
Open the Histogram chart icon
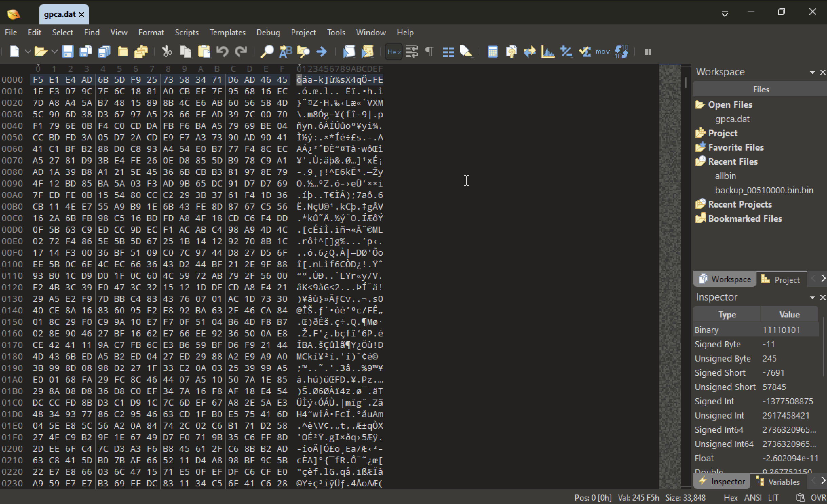548,52
